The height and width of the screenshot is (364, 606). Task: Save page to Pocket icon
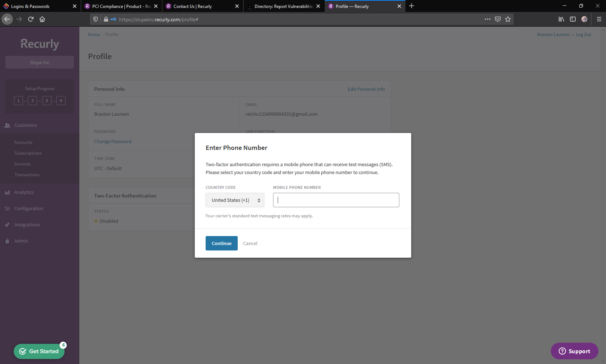[x=498, y=19]
